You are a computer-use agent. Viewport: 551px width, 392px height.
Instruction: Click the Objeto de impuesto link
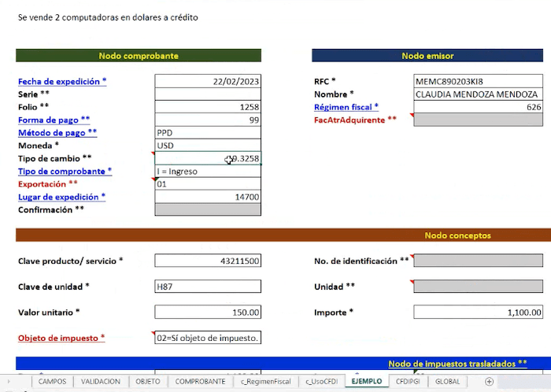[61, 338]
